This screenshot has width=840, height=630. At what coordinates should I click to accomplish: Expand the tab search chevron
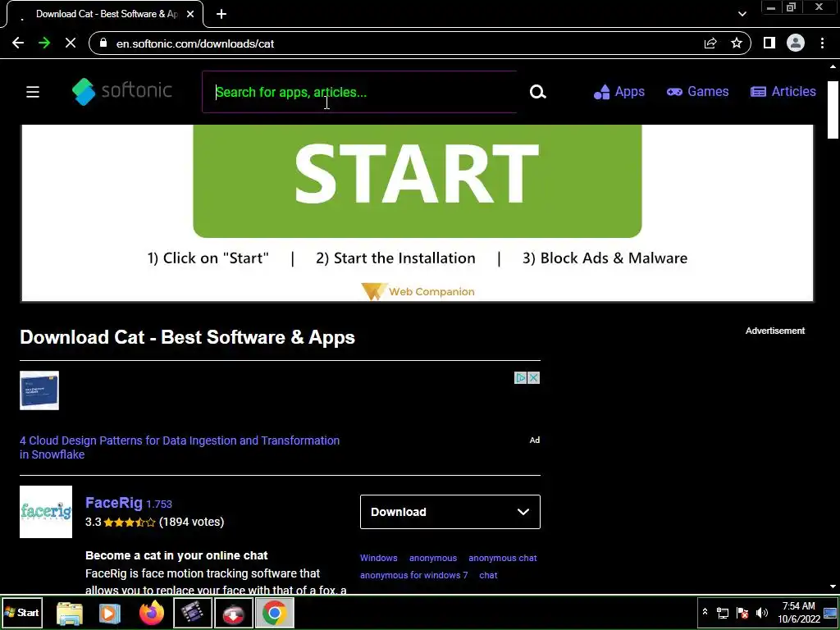point(742,15)
